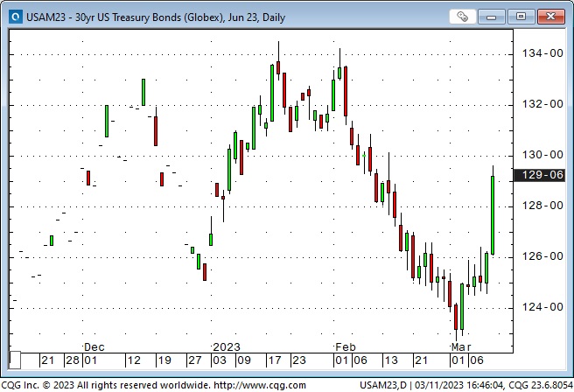Screen dimensions: 574x392
Task: Click the Mar month label on time axis
Action: [x=461, y=347]
